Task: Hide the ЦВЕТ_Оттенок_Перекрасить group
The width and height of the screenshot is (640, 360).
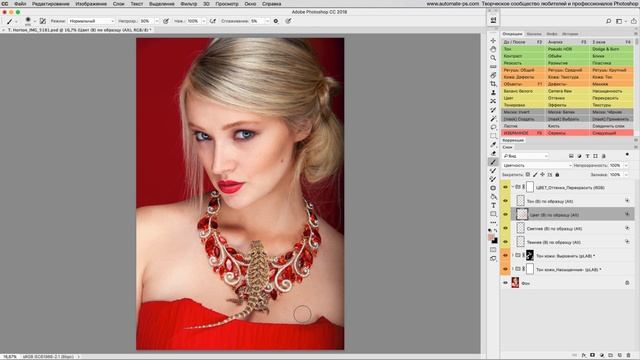Action: (x=505, y=187)
